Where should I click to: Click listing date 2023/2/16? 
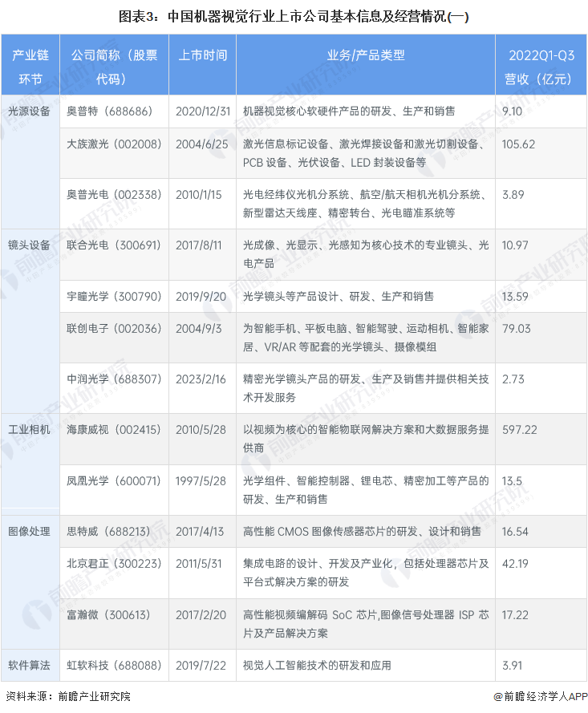(201, 379)
